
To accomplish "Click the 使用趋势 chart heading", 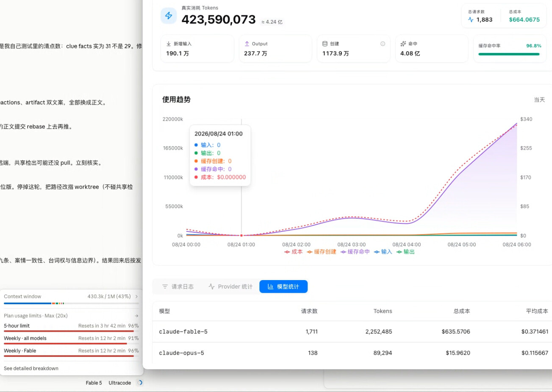I will point(176,100).
